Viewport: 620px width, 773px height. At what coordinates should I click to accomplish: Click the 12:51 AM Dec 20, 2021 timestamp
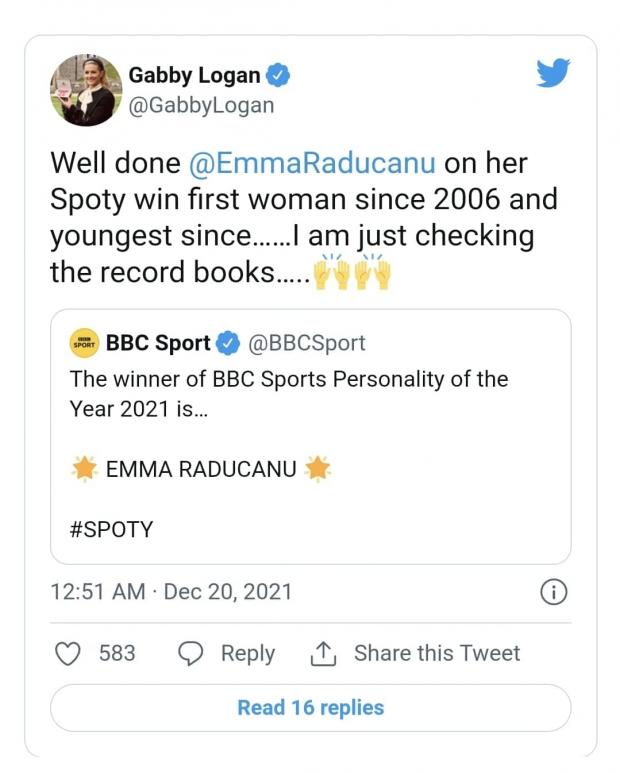(x=171, y=592)
